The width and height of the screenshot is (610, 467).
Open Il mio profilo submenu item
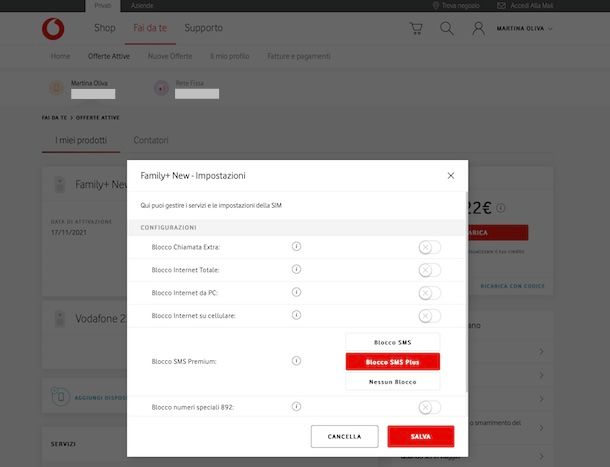tap(230, 56)
